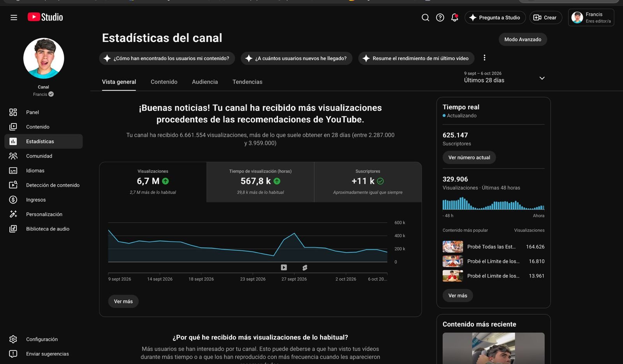Screen dimensions: 623x364
Task: Switch to the Audiencia tab
Action: [x=205, y=82]
